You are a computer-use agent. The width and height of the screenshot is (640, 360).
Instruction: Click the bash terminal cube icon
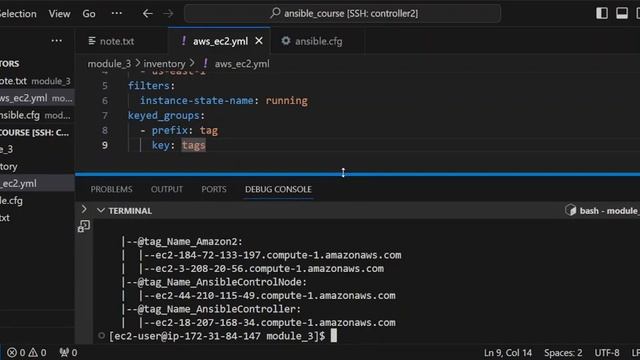(x=570, y=211)
